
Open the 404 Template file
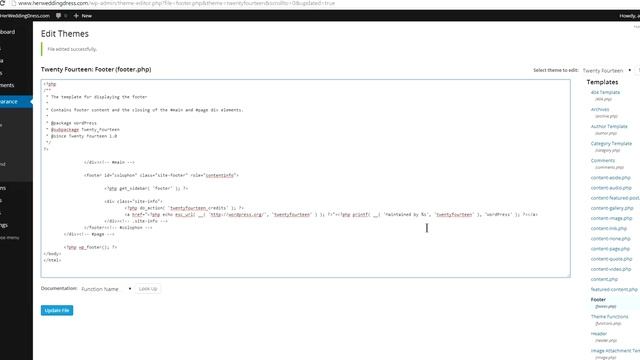point(605,92)
